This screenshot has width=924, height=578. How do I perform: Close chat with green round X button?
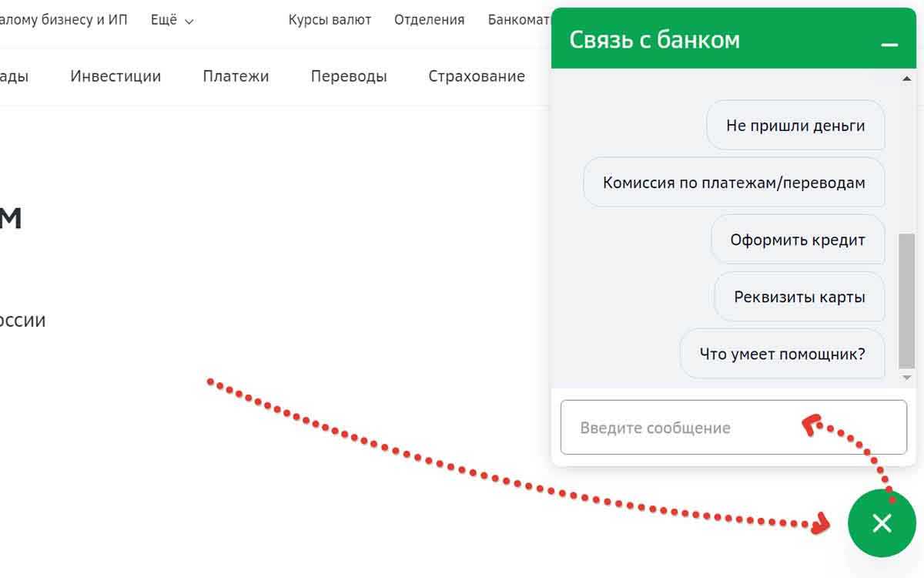882,523
